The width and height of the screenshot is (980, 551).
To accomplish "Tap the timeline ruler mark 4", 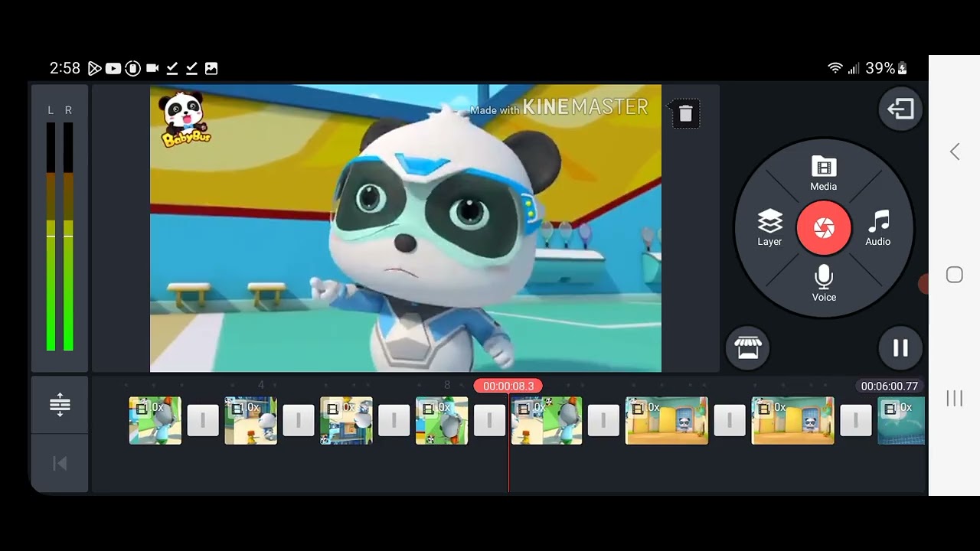I will [x=261, y=385].
